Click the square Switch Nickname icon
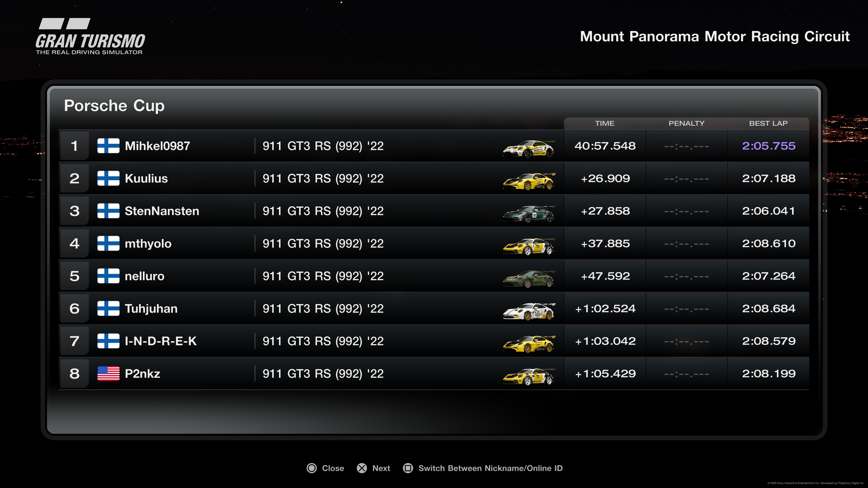 point(408,468)
